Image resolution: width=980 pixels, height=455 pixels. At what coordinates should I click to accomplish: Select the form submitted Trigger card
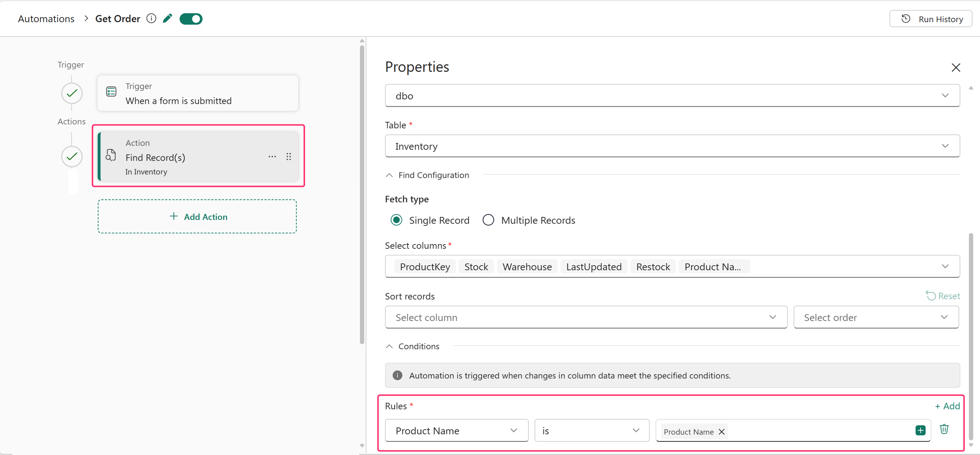[198, 93]
